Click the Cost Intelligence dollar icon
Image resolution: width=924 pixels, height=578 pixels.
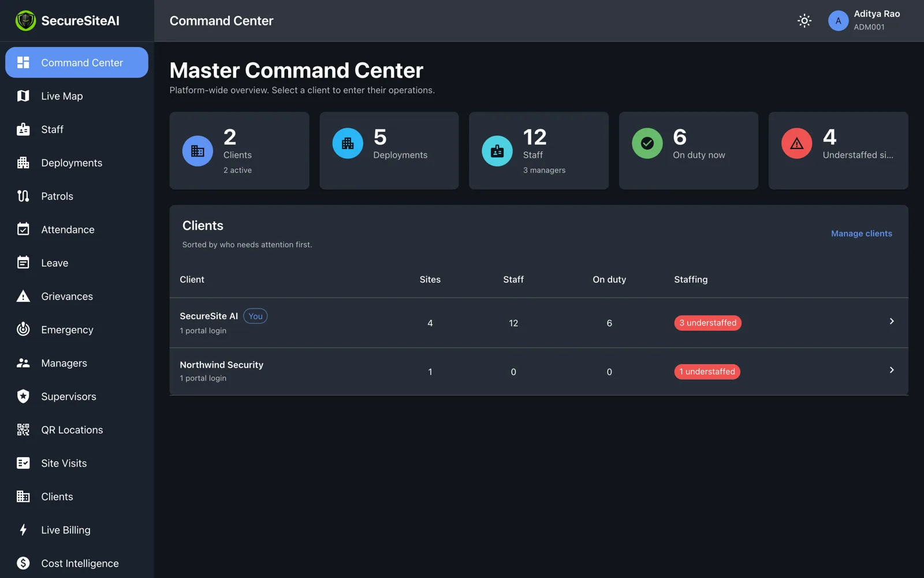23,564
